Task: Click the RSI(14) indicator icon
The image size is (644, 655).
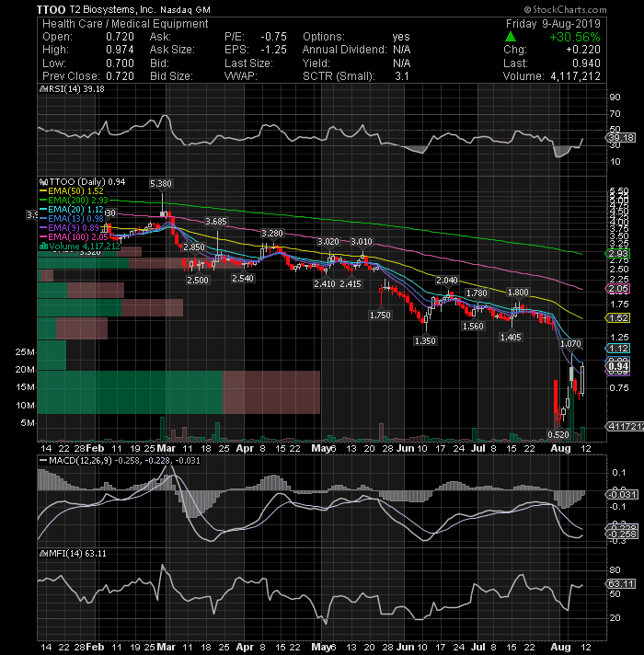Action: 43,89
